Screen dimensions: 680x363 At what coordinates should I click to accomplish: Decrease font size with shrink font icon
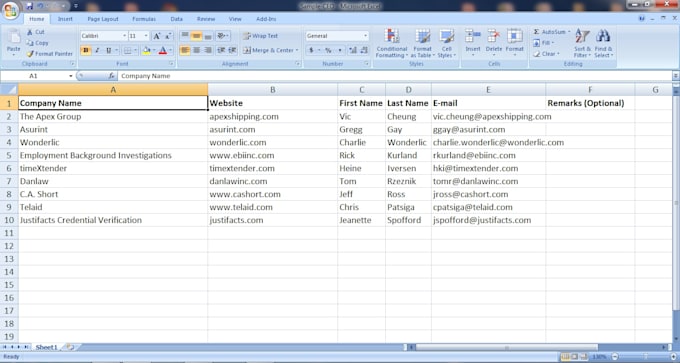168,36
